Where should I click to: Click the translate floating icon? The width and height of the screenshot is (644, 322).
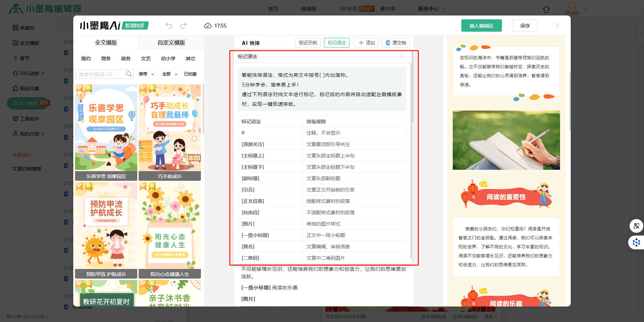point(636,226)
